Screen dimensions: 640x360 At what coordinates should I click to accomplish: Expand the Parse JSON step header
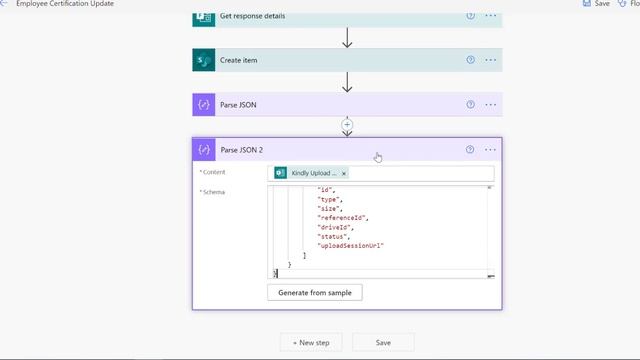tap(347, 105)
